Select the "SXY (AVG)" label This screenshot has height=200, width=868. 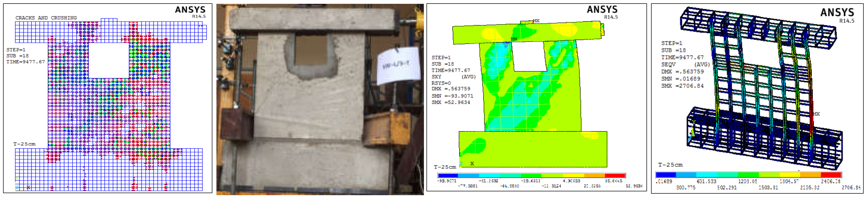(x=454, y=77)
